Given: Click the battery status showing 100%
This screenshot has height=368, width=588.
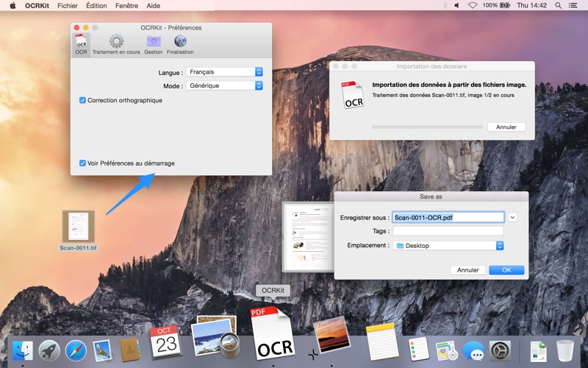Looking at the screenshot, I should tap(496, 5).
